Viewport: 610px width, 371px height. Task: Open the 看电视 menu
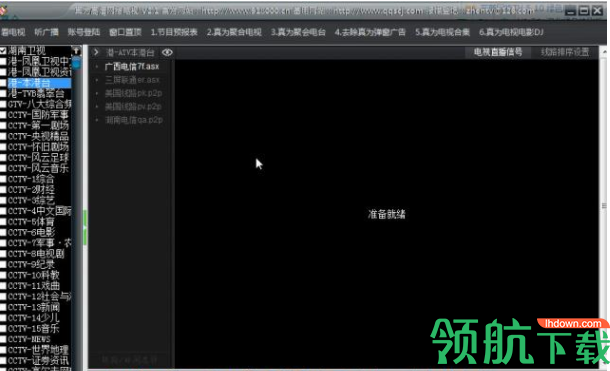click(13, 32)
